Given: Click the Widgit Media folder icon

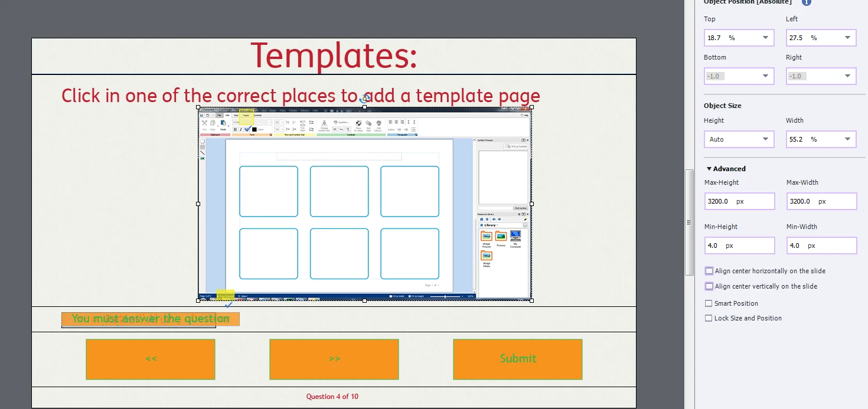Looking at the screenshot, I should pyautogui.click(x=487, y=256).
